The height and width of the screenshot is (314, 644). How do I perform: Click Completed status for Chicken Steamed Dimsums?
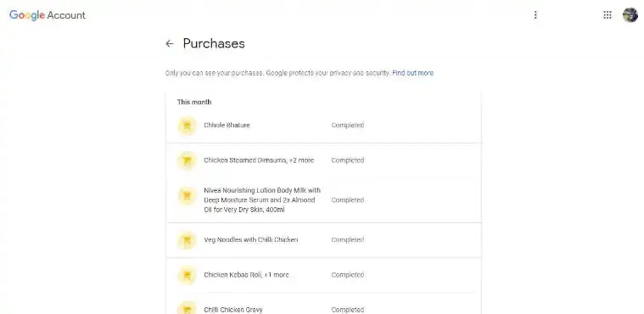coord(348,160)
